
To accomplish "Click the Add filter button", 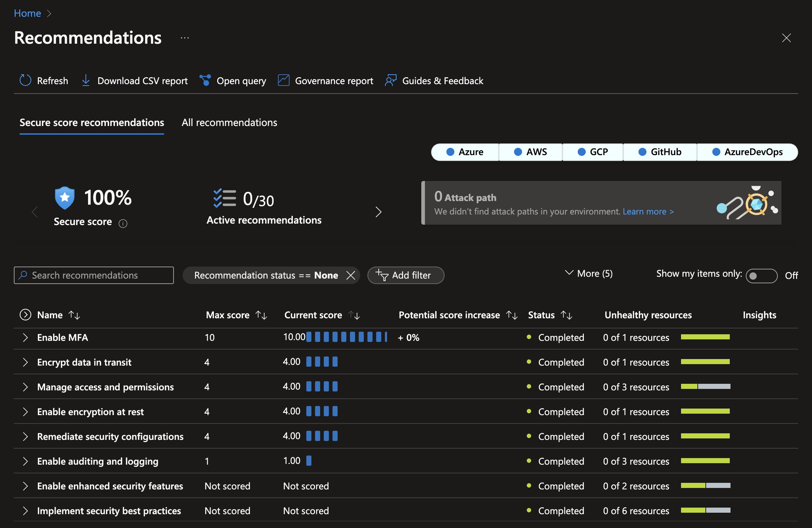I will click(406, 275).
